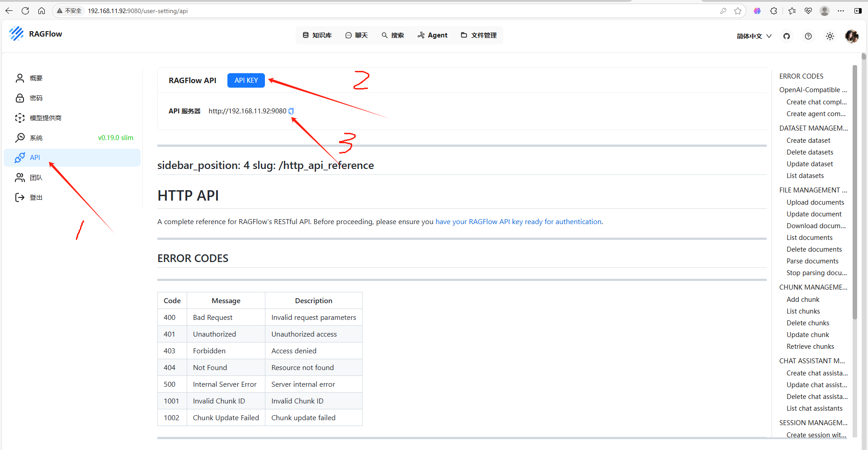
Task: Select 密码 in settings sidebar
Action: click(x=72, y=98)
